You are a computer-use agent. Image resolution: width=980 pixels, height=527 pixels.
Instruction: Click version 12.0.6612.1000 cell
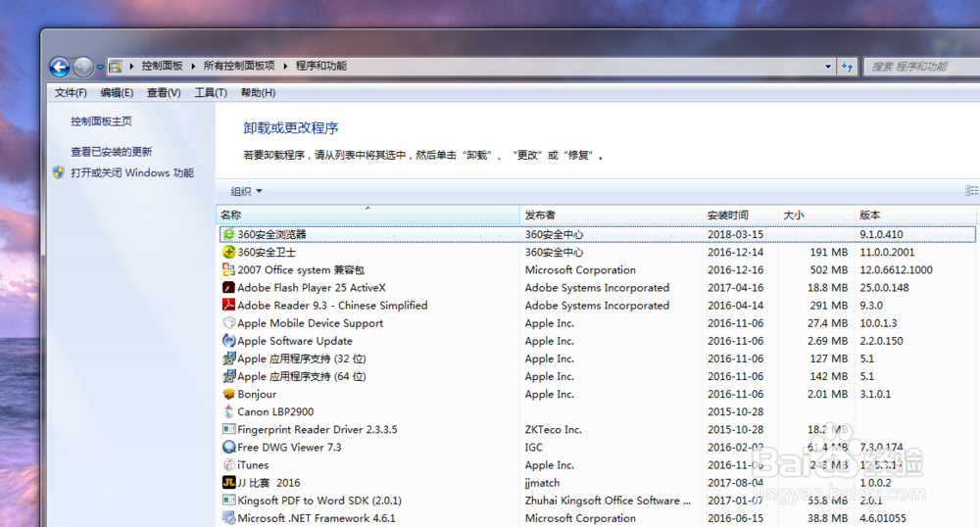point(897,269)
